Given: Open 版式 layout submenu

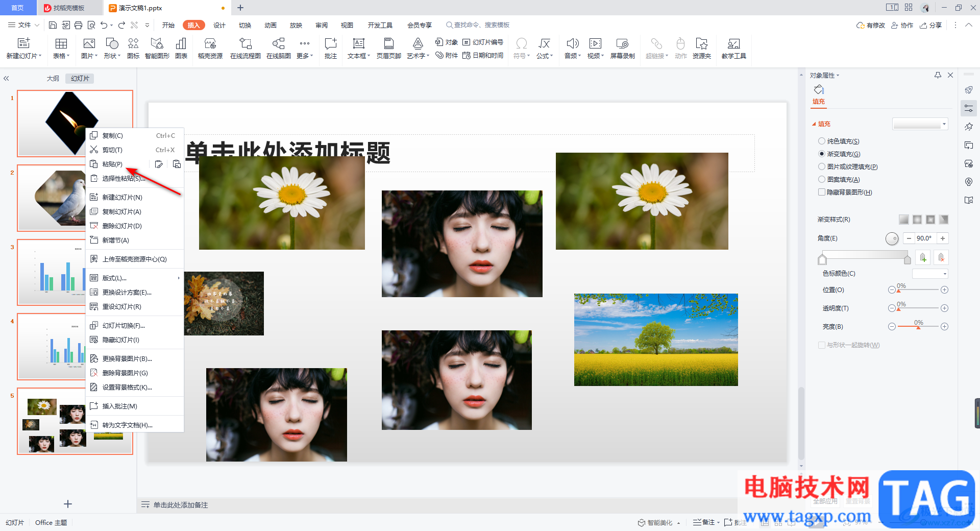Looking at the screenshot, I should point(135,278).
